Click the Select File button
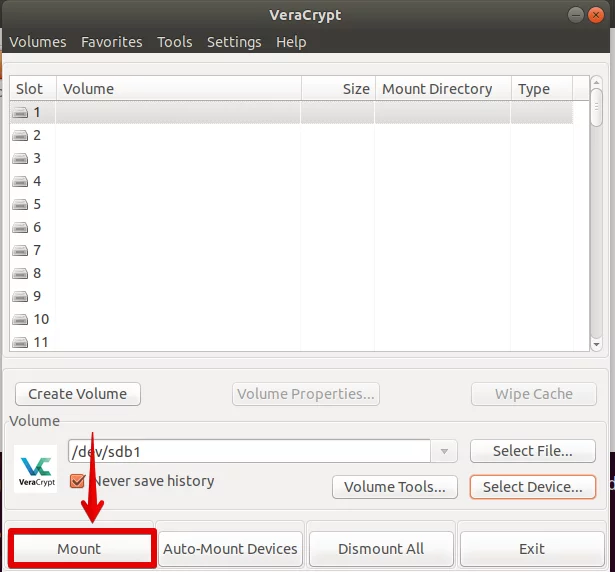 pos(533,451)
